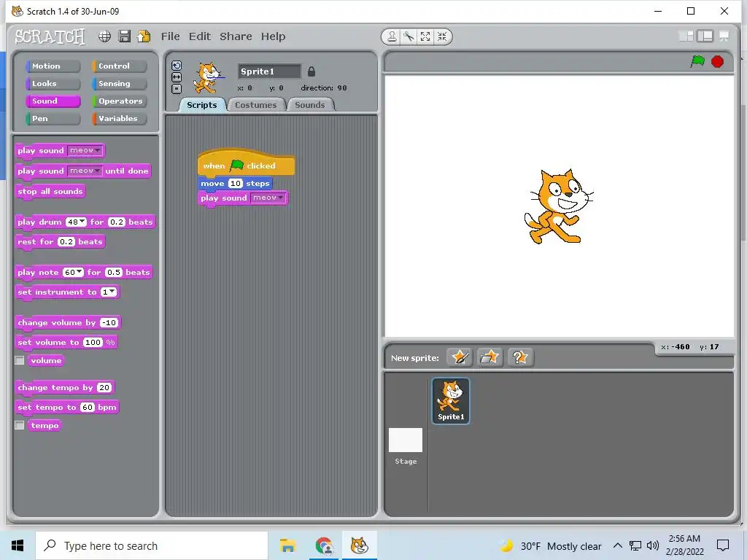Toggle the sprite lock icon
Image resolution: width=747 pixels, height=560 pixels.
tap(311, 71)
